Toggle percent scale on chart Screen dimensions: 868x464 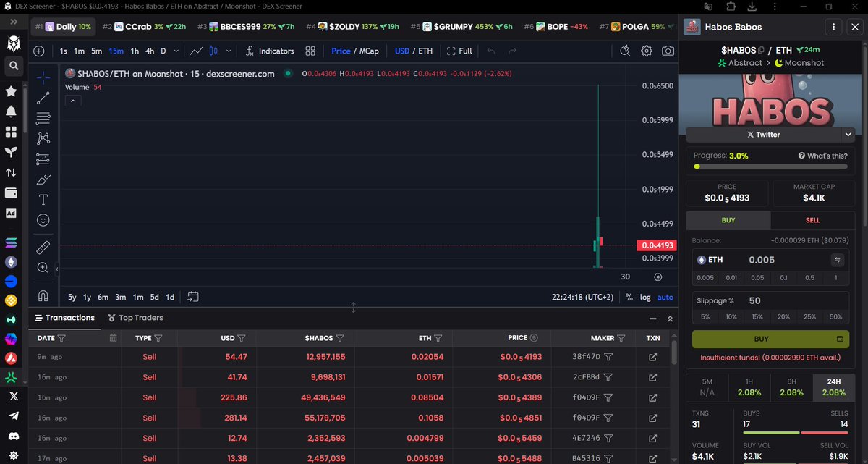[x=629, y=297]
